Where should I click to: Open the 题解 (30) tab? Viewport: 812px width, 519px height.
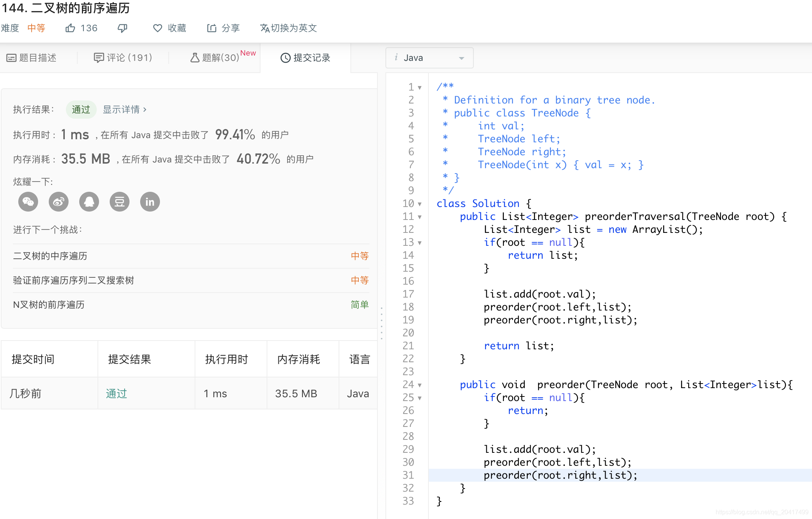(216, 57)
